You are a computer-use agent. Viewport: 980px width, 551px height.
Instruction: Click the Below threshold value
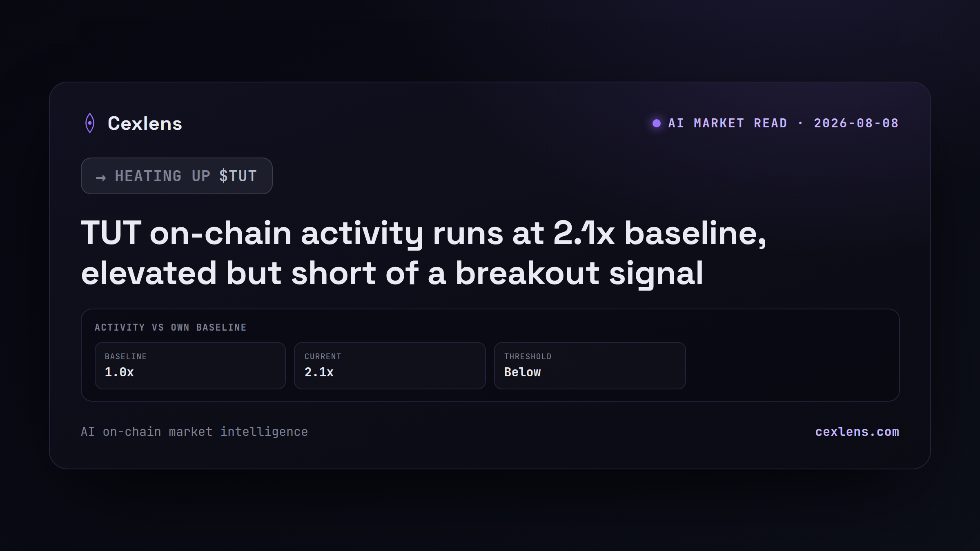click(x=522, y=372)
